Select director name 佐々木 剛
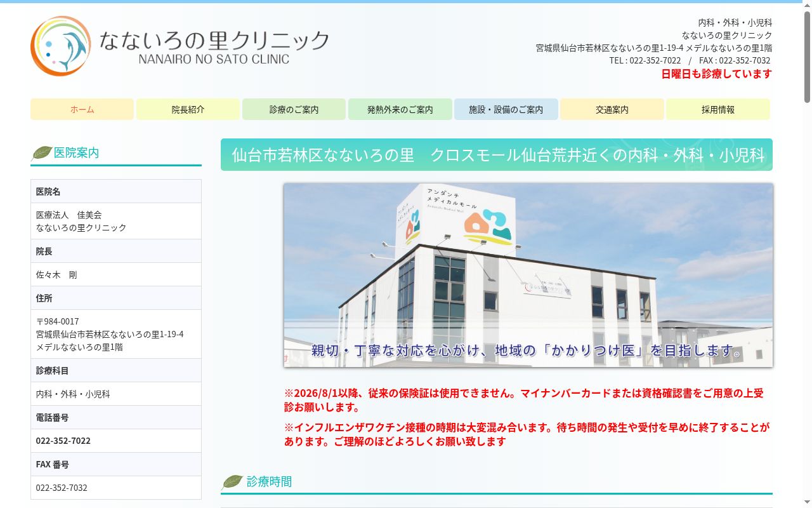 (116, 274)
